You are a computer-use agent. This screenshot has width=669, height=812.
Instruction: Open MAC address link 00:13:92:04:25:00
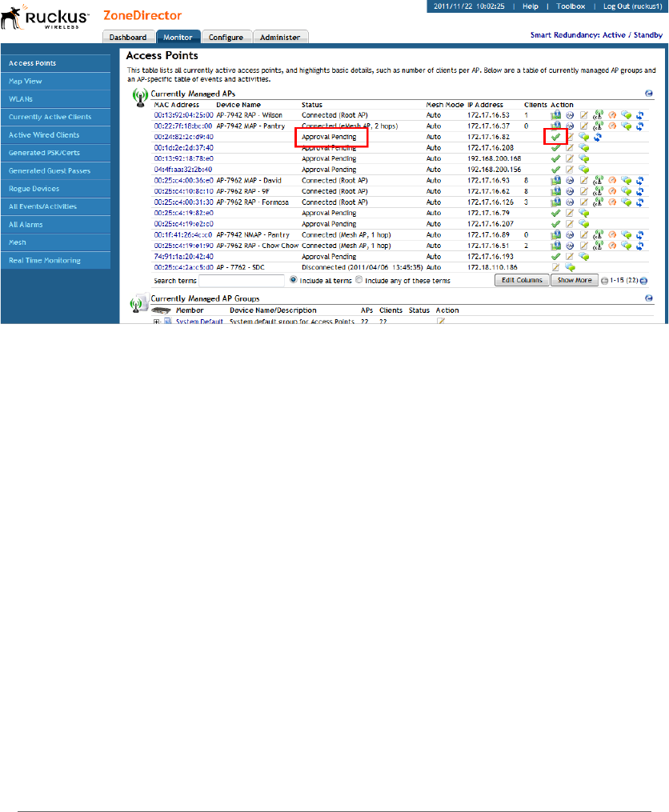click(x=183, y=115)
